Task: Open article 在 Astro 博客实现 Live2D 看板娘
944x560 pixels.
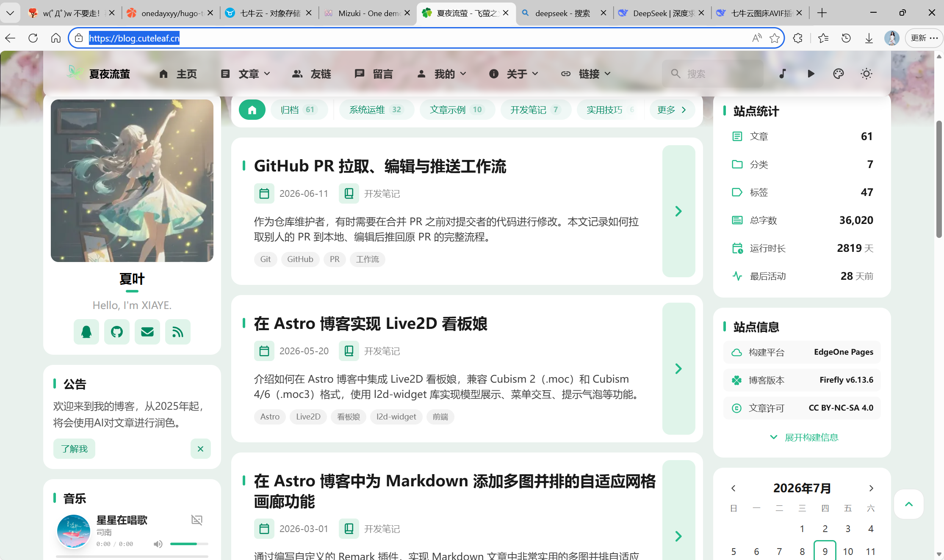Action: (x=371, y=324)
